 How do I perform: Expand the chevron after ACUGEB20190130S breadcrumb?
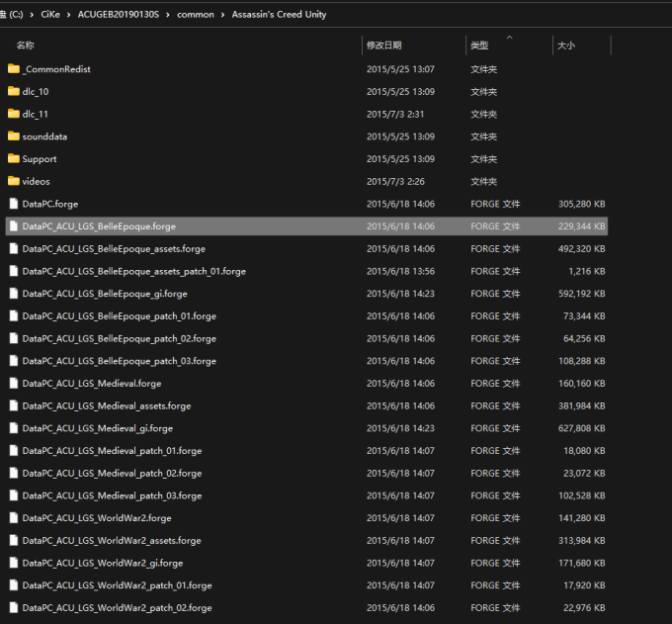(168, 15)
